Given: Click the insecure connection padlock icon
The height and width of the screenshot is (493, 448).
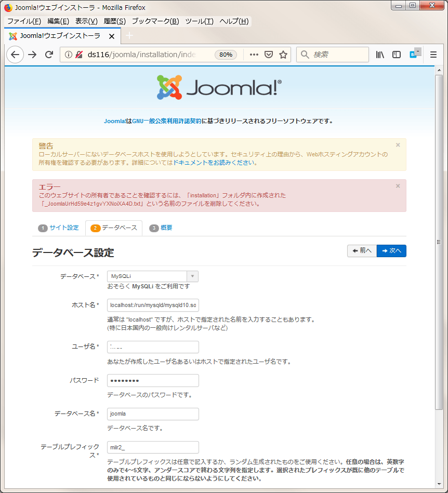Looking at the screenshot, I should point(79,55).
